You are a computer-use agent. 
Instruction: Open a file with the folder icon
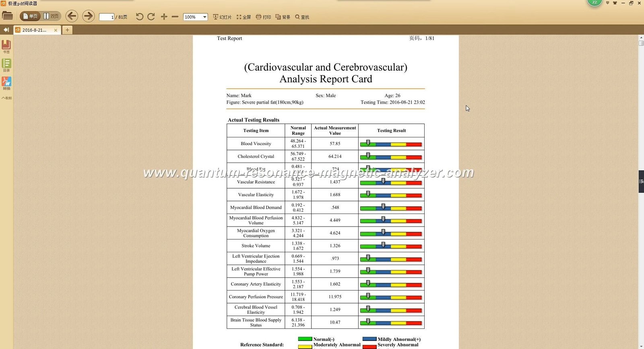tap(7, 16)
